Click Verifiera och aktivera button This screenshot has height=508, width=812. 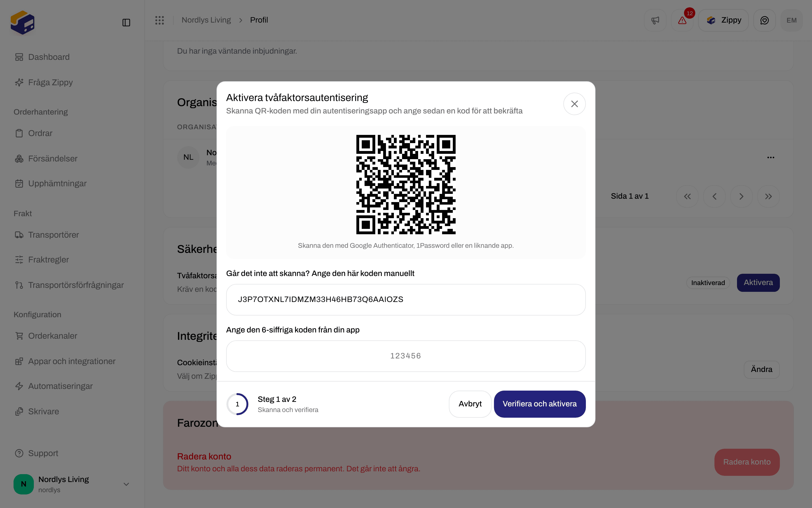click(540, 404)
